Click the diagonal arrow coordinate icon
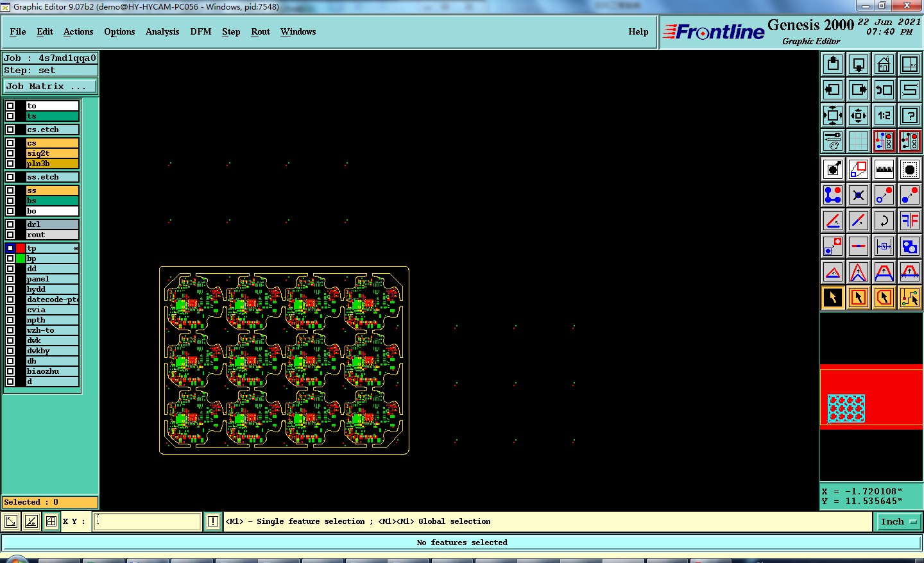The height and width of the screenshot is (563, 924). [11, 521]
